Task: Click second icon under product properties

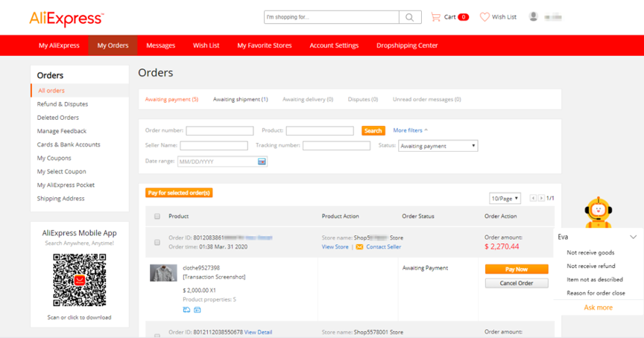Action: coord(197,310)
